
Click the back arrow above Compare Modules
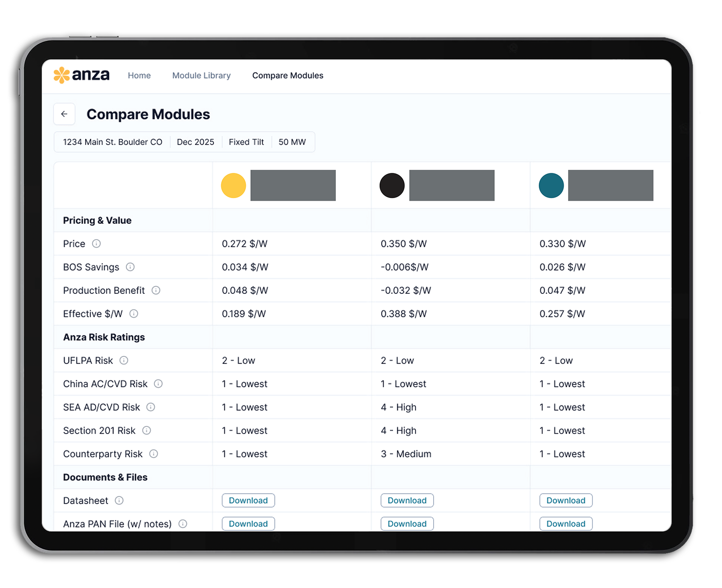coord(64,114)
